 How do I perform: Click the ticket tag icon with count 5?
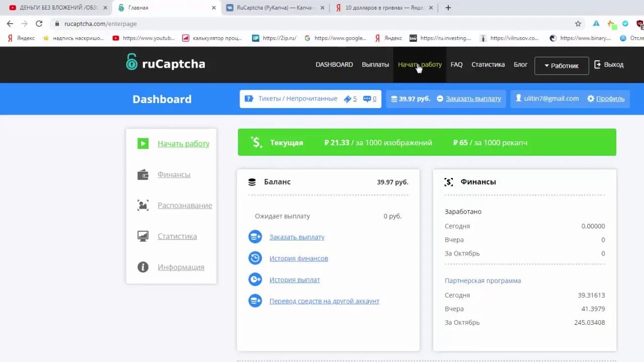(347, 99)
